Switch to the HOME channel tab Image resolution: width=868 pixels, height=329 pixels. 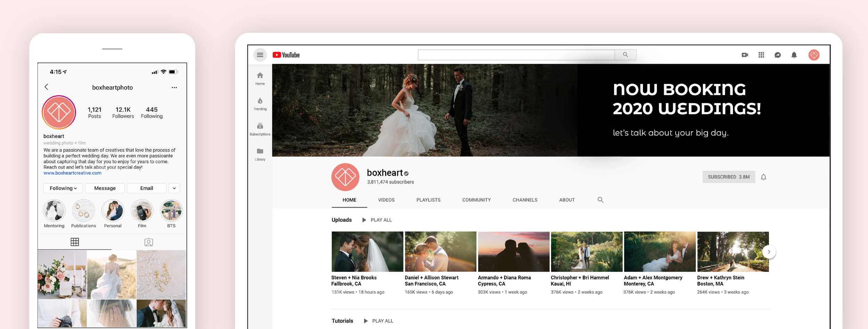tap(349, 200)
